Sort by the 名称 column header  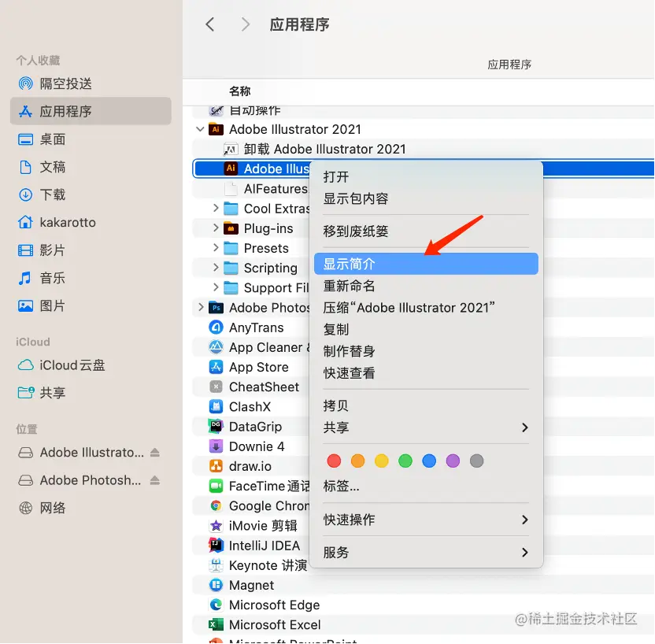(240, 91)
